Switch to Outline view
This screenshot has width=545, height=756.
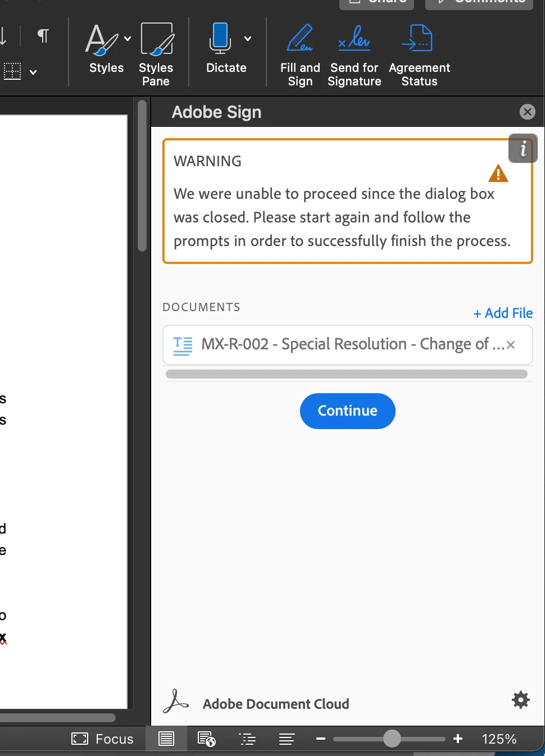tap(247, 739)
